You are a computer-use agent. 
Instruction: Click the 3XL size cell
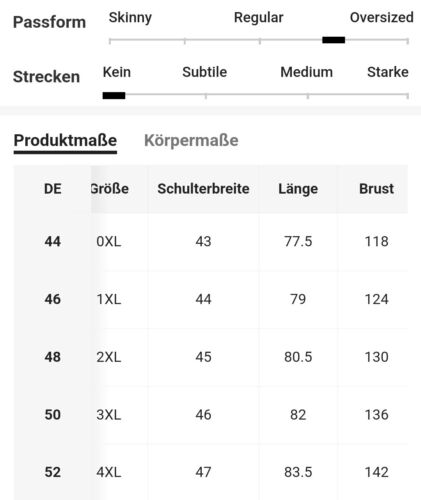109,415
